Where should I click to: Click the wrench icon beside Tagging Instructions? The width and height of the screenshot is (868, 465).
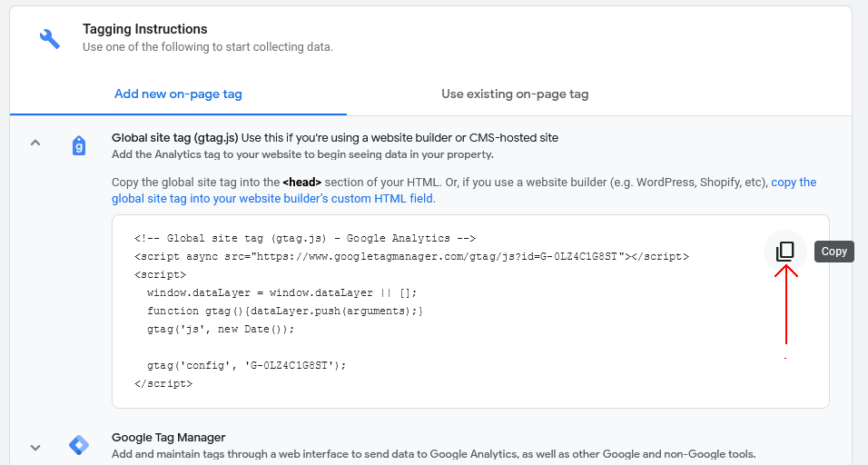tap(50, 39)
